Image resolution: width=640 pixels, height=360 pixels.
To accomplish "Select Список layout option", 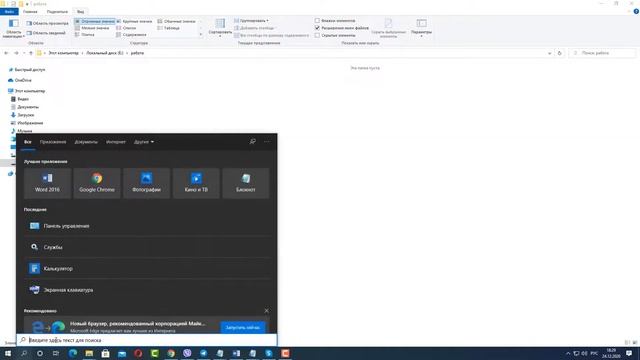I will [x=126, y=28].
